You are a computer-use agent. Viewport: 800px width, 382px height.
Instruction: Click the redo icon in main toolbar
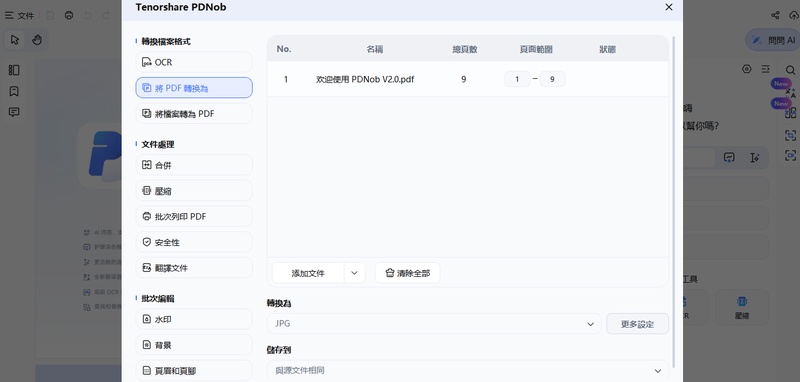[x=106, y=15]
